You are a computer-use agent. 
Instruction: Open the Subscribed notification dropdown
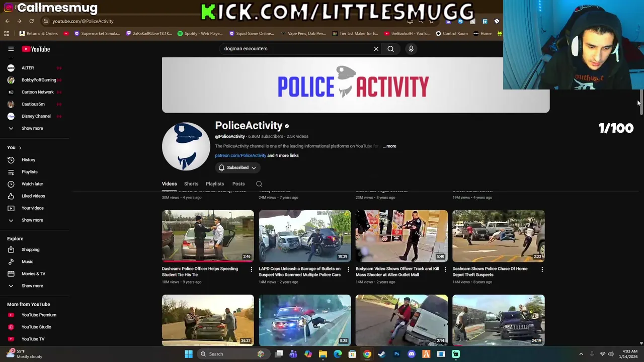pos(237,168)
